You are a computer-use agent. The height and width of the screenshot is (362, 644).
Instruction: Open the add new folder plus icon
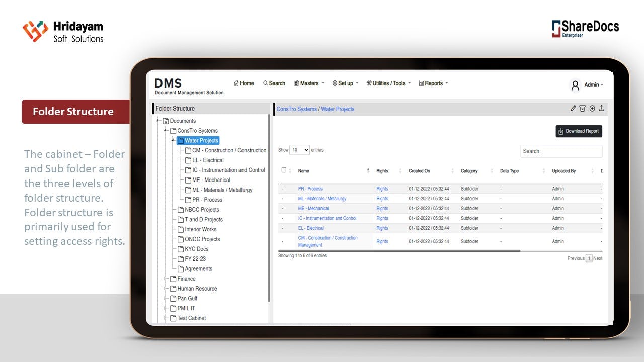592,108
